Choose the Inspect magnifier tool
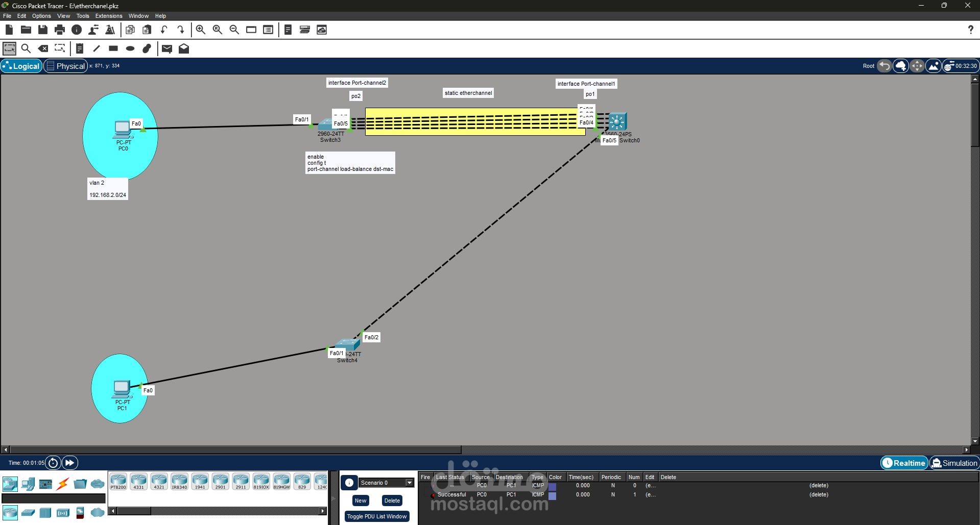 click(26, 48)
